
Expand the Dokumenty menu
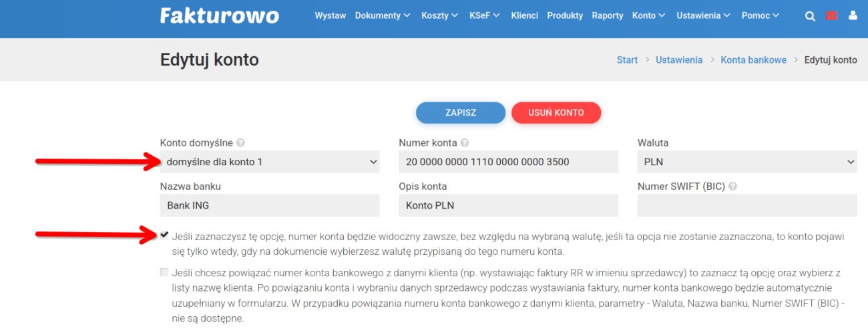[383, 15]
